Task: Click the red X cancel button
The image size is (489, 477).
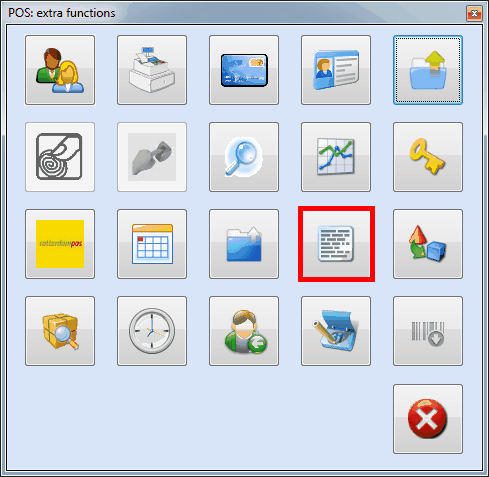Action: 428,419
